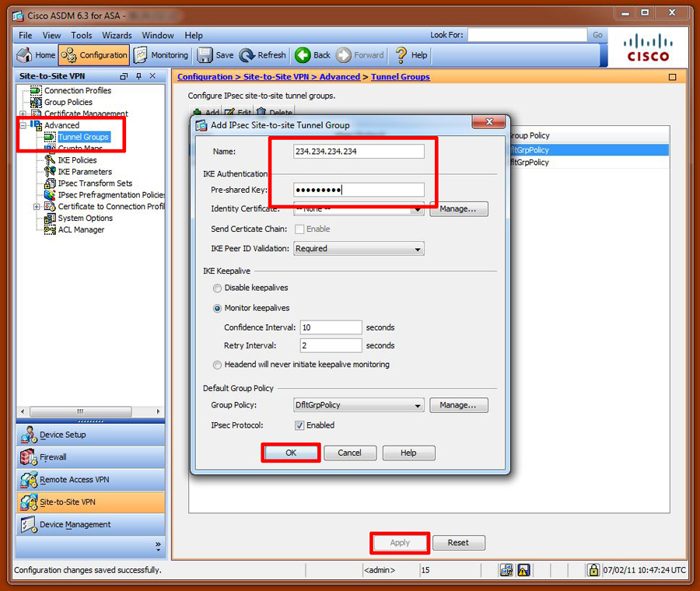Open the Window menu
Screen dimensions: 700x591
coord(158,35)
